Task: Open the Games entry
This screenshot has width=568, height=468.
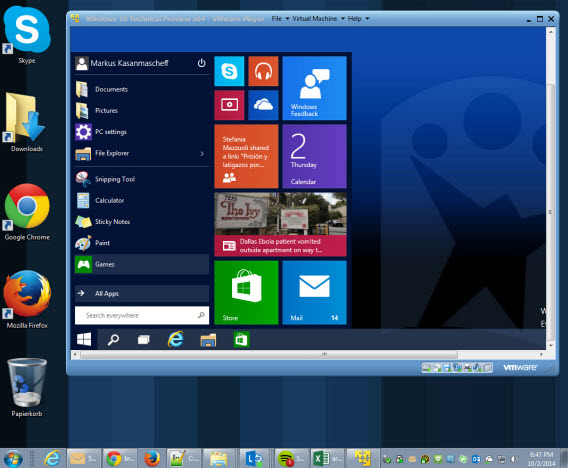Action: (x=142, y=264)
